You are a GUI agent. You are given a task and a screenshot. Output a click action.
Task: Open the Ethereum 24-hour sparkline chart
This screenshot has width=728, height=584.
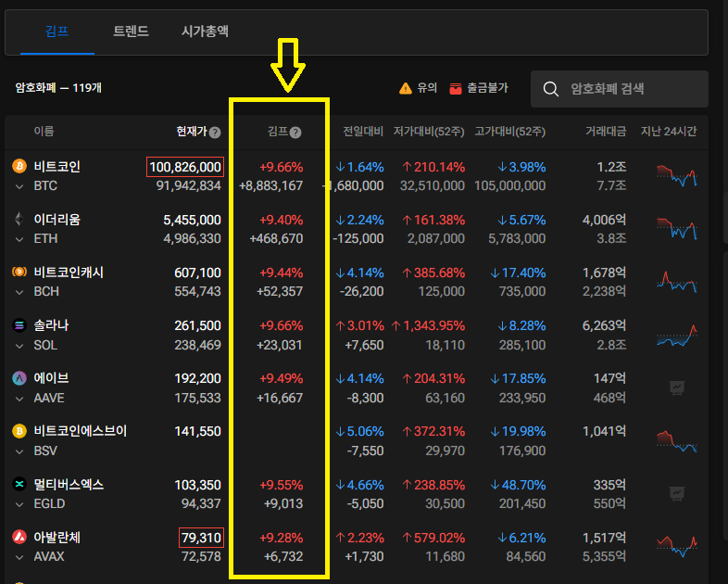(677, 228)
